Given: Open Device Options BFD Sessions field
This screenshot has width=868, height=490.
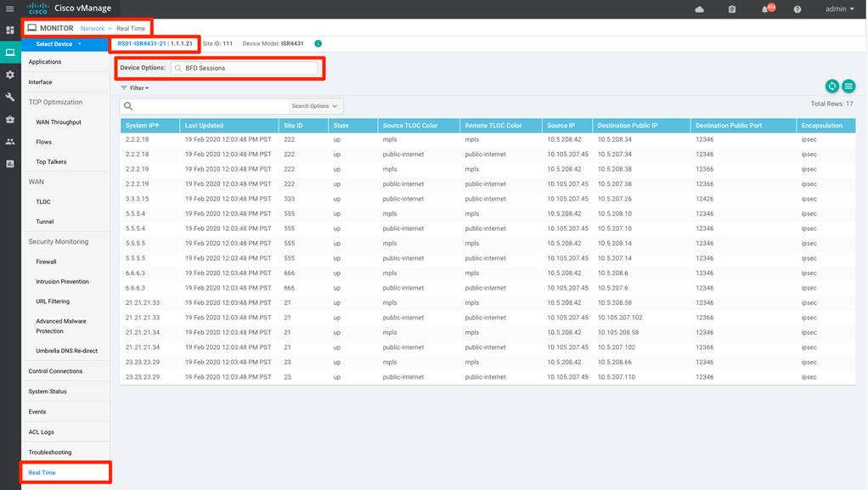Looking at the screenshot, I should tap(244, 68).
